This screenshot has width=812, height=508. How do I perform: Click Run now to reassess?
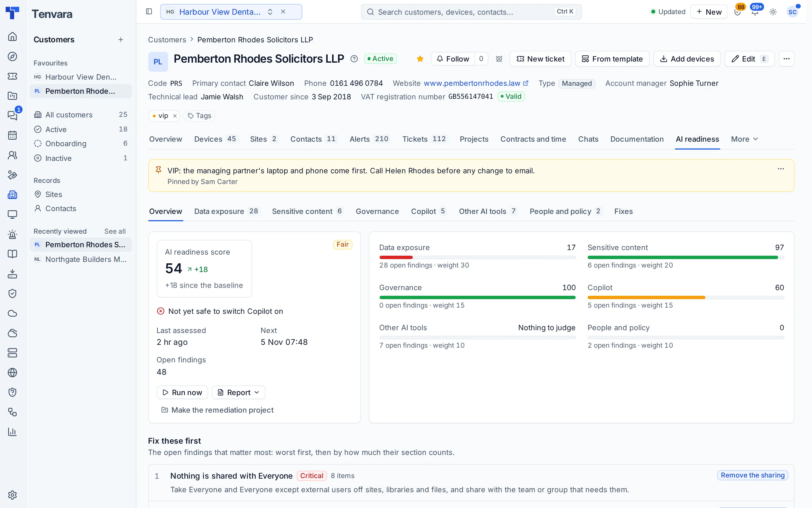(x=182, y=392)
